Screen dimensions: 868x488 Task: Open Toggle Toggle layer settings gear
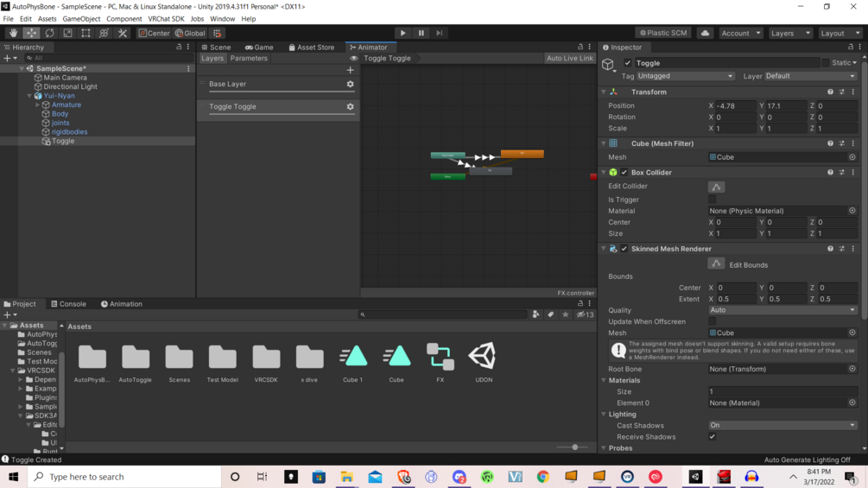tap(350, 107)
